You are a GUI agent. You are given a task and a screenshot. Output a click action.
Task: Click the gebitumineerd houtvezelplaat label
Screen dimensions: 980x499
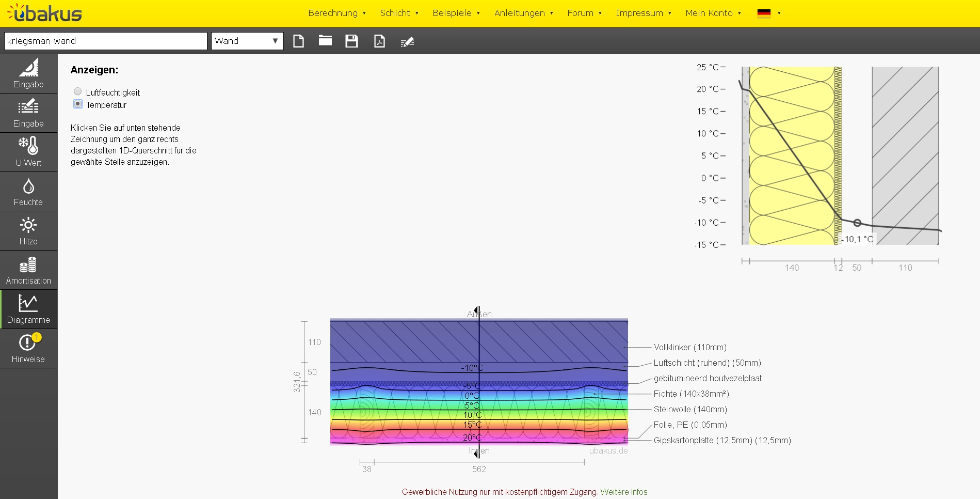[708, 378]
